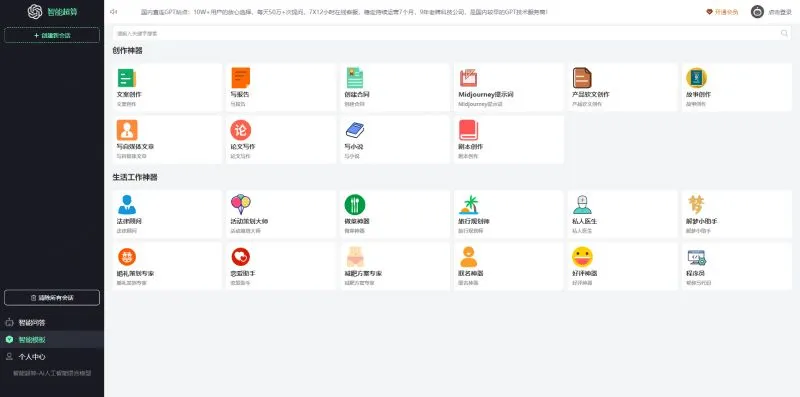
Task: Click the 创建合同 card title
Action: point(357,94)
